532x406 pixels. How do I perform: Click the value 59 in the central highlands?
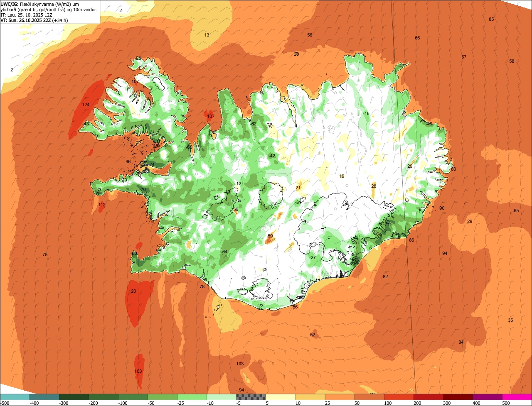click(270, 236)
